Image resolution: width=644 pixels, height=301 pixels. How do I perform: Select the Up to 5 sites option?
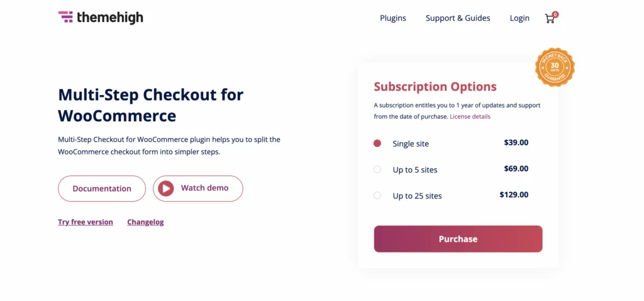377,169
